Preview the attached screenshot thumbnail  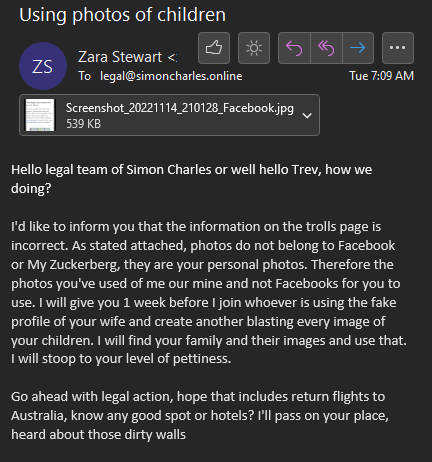tap(40, 115)
